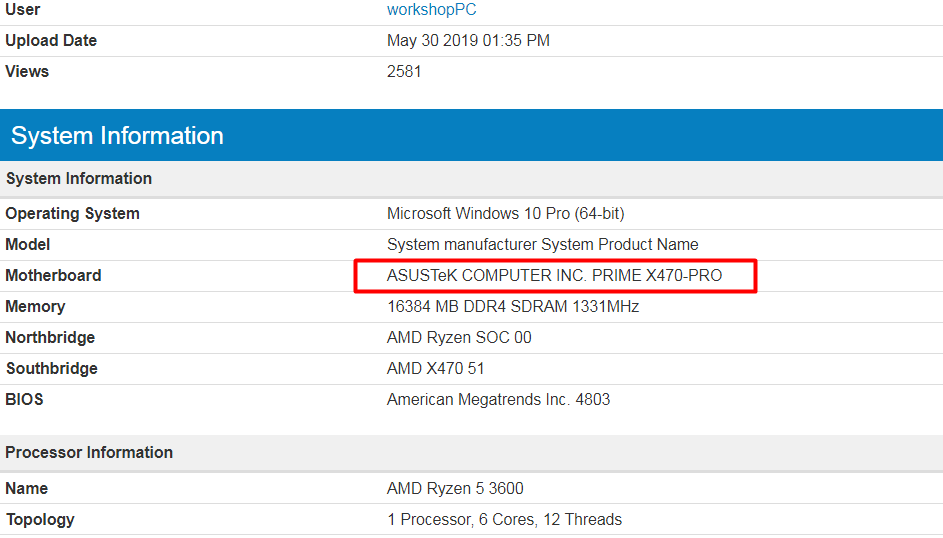The image size is (943, 538).
Task: Click the upload date May 30 2019 value
Action: pos(468,41)
